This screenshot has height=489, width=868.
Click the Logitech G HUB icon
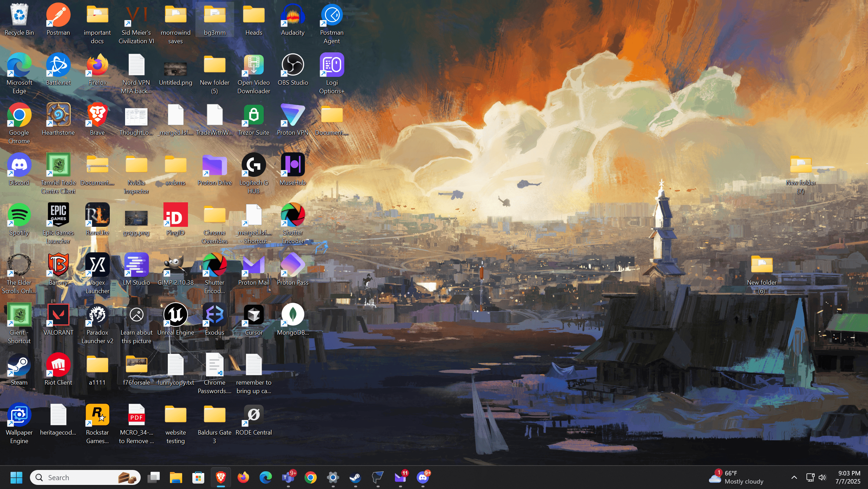pos(254,174)
